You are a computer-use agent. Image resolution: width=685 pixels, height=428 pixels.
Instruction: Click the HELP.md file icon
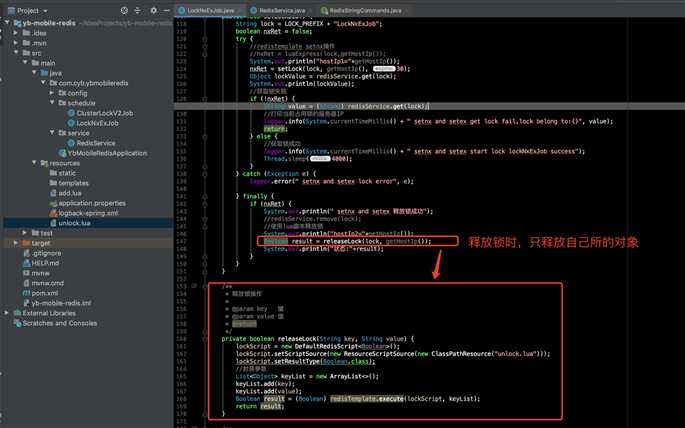26,263
